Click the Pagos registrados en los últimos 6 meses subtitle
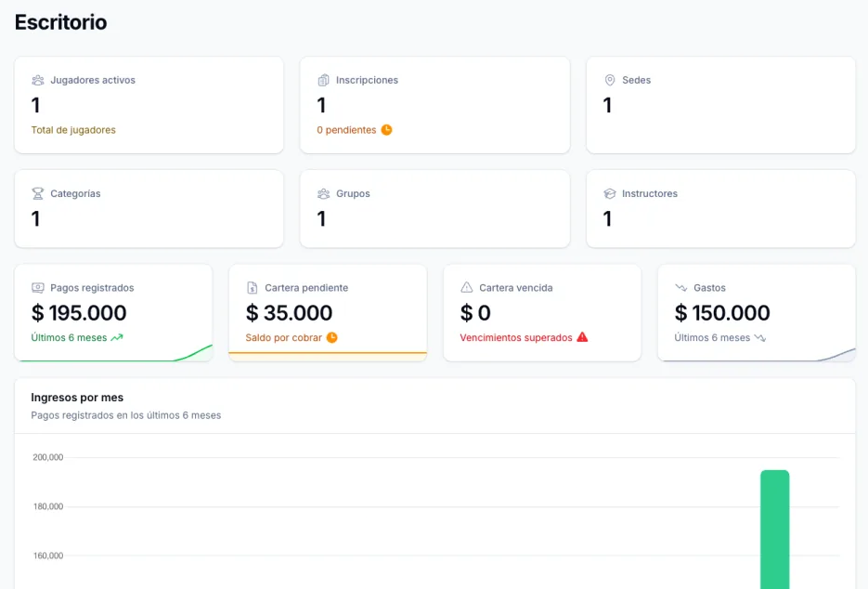The width and height of the screenshot is (868, 589). [125, 415]
